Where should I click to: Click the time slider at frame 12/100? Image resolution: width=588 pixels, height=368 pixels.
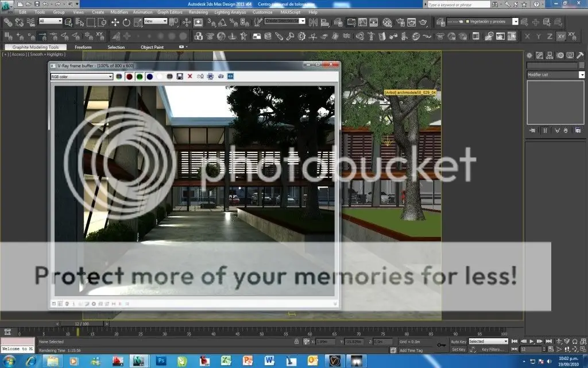coord(80,324)
